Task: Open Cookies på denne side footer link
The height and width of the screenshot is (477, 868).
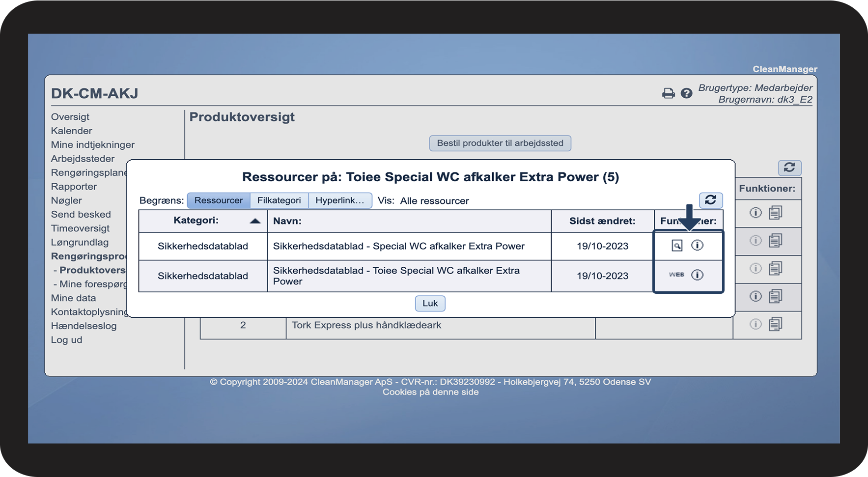Action: coord(430,392)
